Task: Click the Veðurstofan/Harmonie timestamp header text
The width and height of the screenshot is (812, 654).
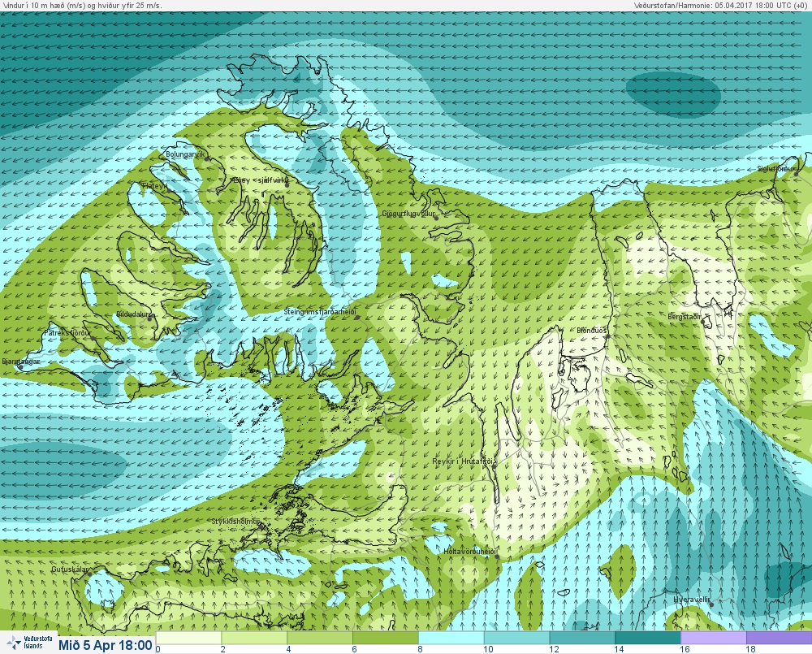Action: (719, 5)
